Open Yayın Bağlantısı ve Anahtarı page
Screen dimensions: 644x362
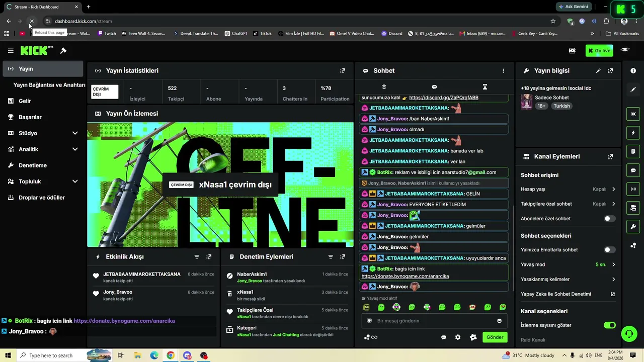pyautogui.click(x=49, y=85)
